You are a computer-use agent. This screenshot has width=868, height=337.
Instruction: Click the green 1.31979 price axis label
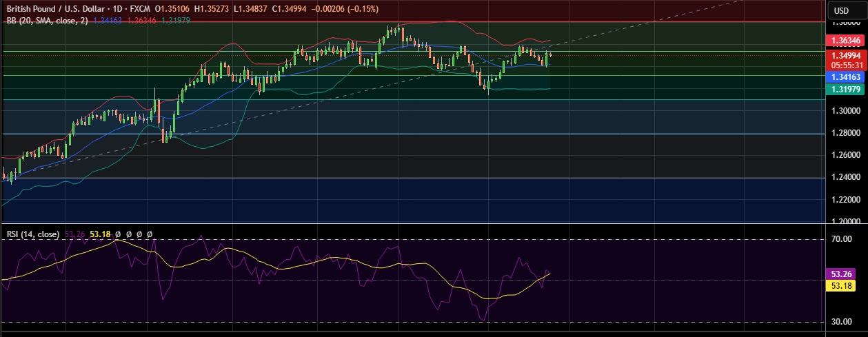[845, 90]
